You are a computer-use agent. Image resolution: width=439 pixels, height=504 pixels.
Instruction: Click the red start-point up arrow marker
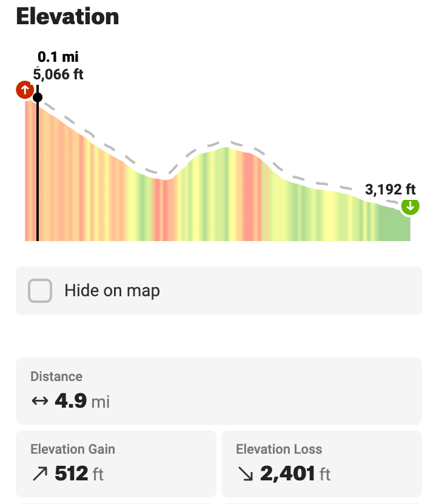(24, 91)
